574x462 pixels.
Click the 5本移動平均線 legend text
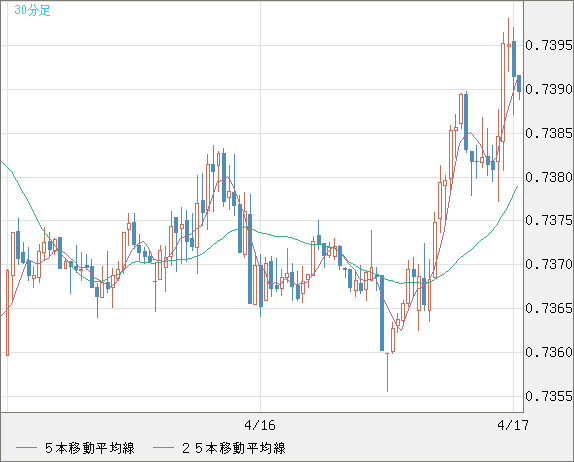point(90,448)
